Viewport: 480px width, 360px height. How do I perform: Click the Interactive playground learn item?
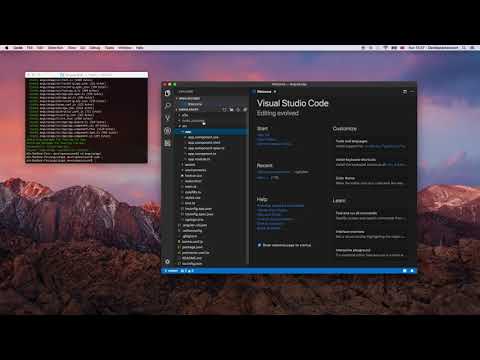click(x=370, y=252)
